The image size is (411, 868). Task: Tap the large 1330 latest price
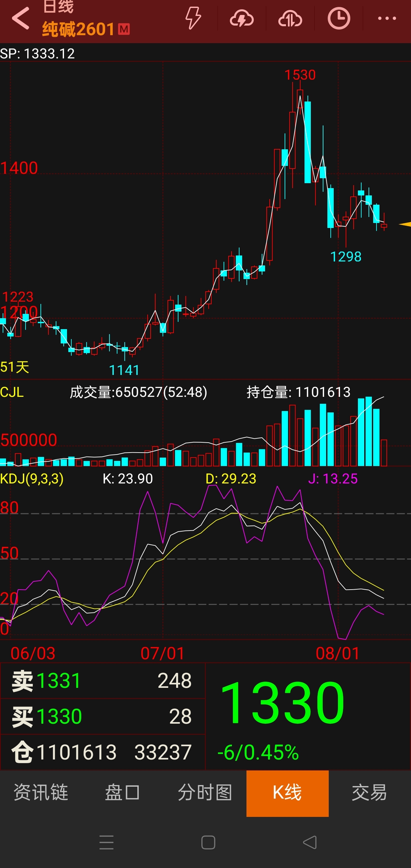click(x=282, y=703)
